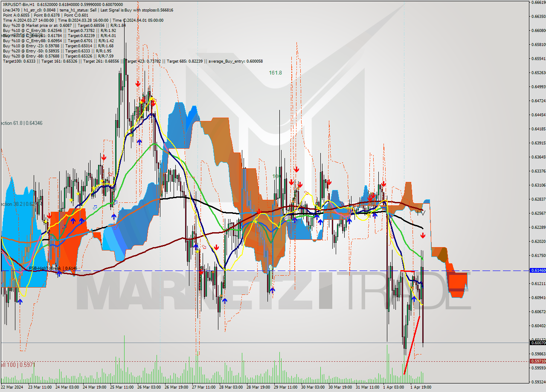Image resolution: width=546 pixels, height=392 pixels.
Task: Click 'Buy %20 @ Entry -50: 0.58935' line
Action: (57, 51)
